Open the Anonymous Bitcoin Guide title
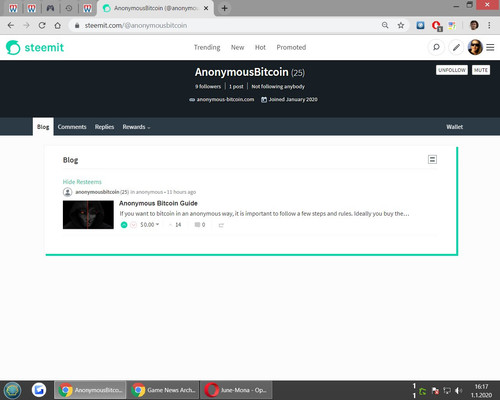 158,203
